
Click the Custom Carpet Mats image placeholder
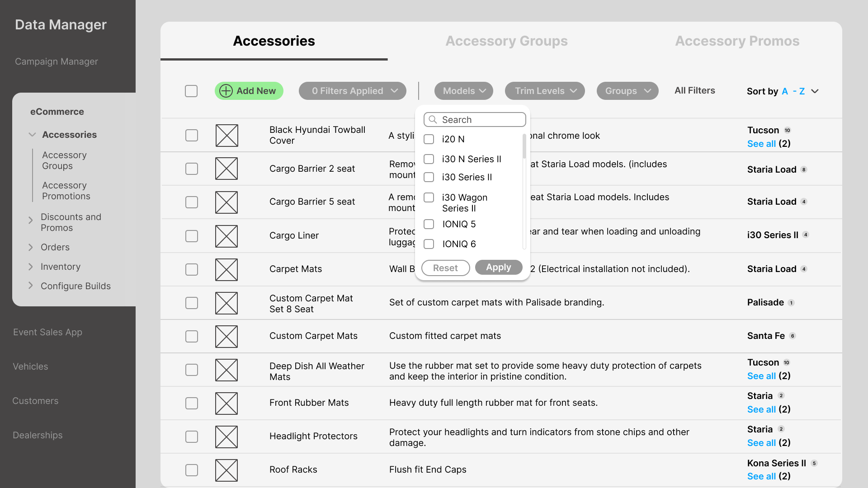pyautogui.click(x=226, y=336)
